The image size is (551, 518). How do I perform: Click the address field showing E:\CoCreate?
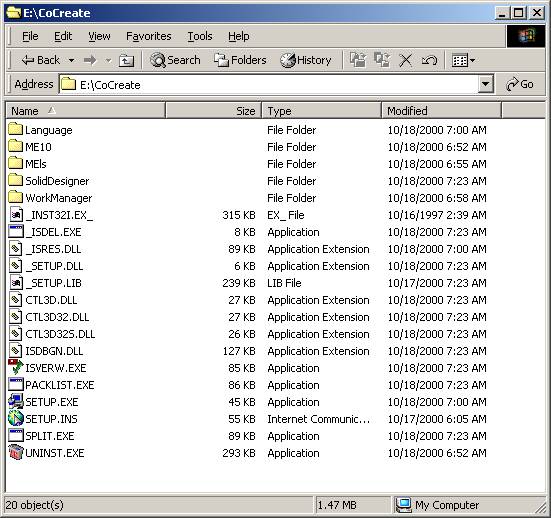coord(269,84)
